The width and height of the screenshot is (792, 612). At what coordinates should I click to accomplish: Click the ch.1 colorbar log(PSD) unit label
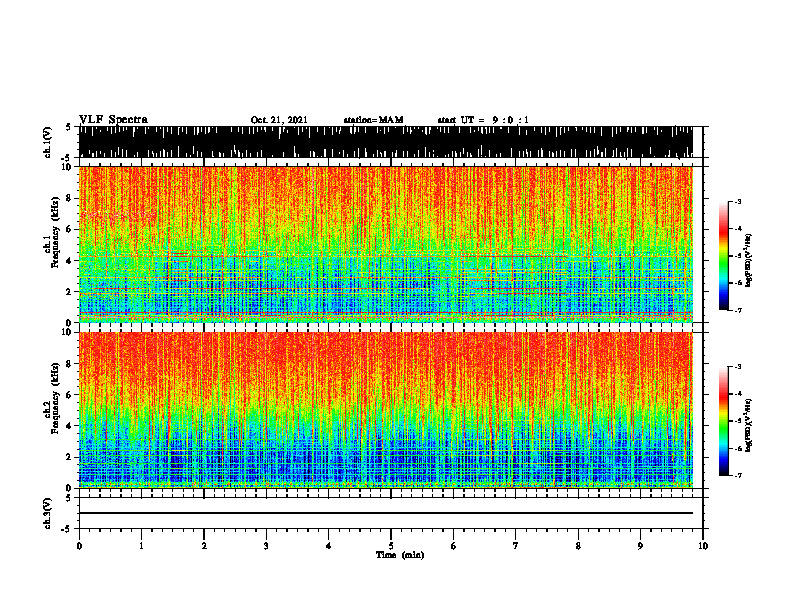[x=749, y=261]
